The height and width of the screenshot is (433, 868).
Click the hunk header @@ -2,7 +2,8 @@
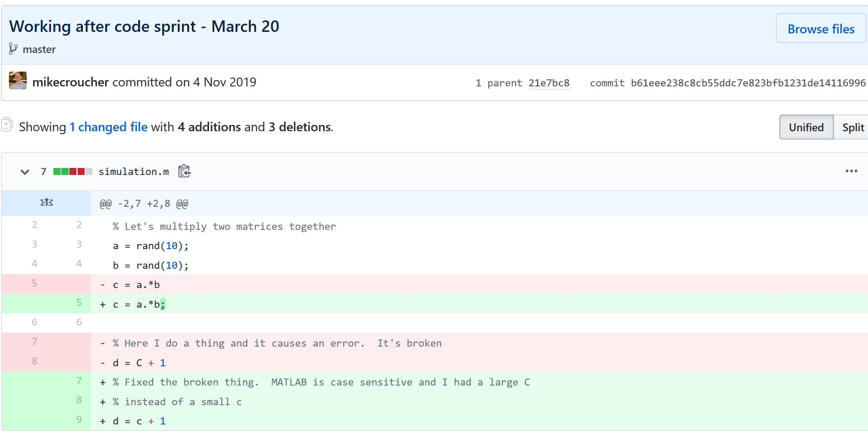[144, 204]
